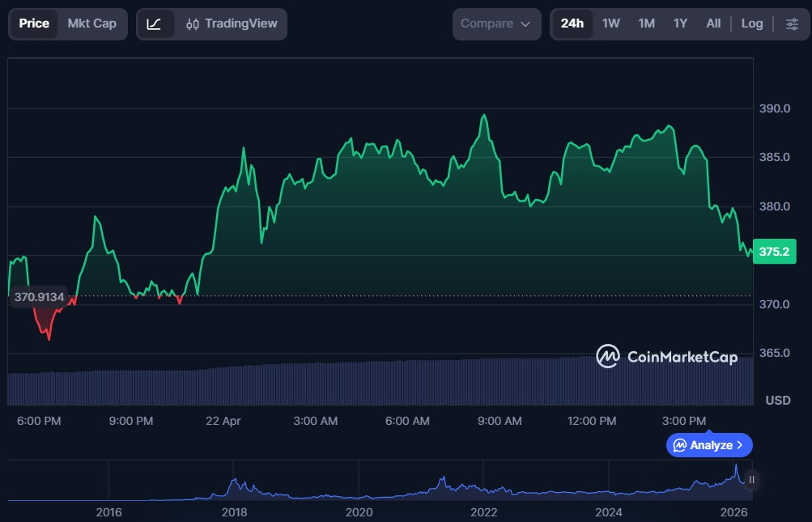Click the green 375.2 current price tag

pos(774,252)
